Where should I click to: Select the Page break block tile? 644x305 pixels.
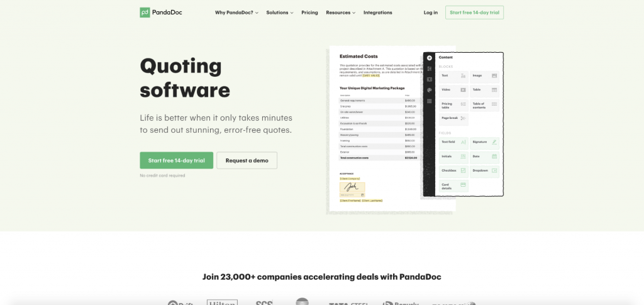pyautogui.click(x=453, y=118)
